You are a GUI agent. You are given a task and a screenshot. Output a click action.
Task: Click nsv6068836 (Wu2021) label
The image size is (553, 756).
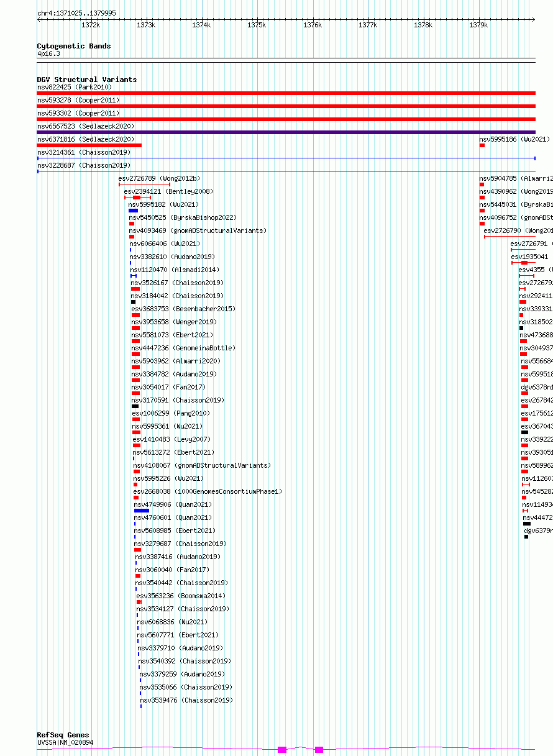click(173, 622)
